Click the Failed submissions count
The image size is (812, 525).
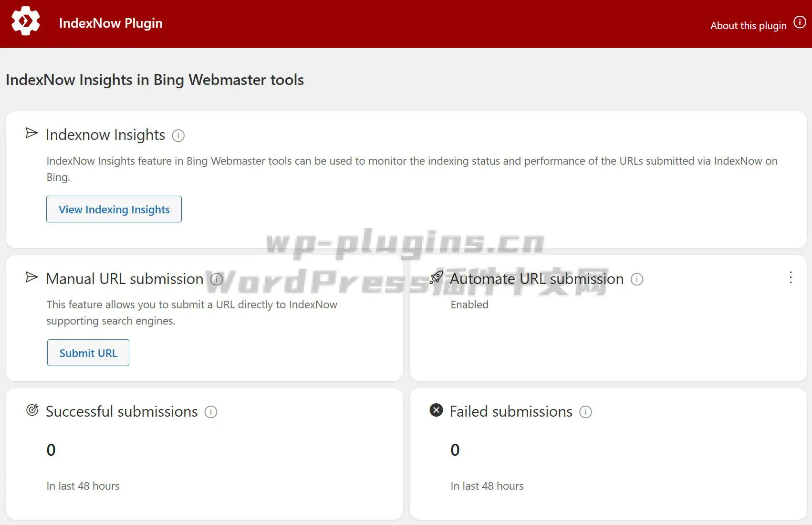tap(455, 450)
